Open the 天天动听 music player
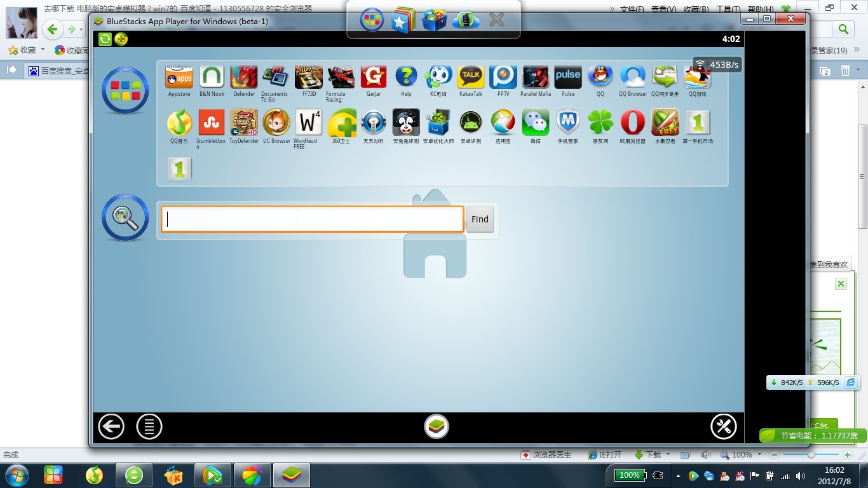Viewport: 868px width, 488px height. (374, 123)
